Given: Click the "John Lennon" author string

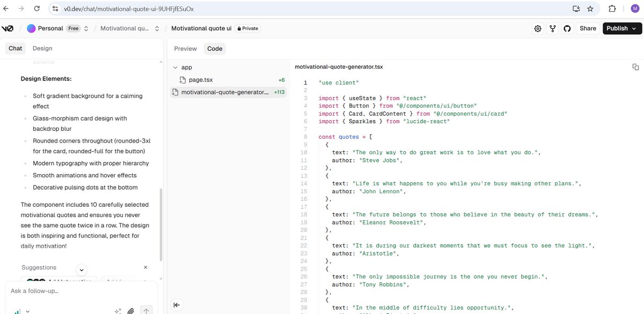Looking at the screenshot, I should click(x=381, y=191).
